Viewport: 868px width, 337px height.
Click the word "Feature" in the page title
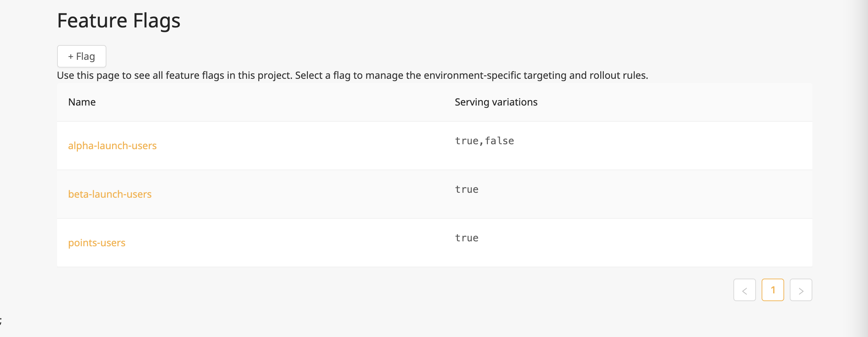(92, 20)
